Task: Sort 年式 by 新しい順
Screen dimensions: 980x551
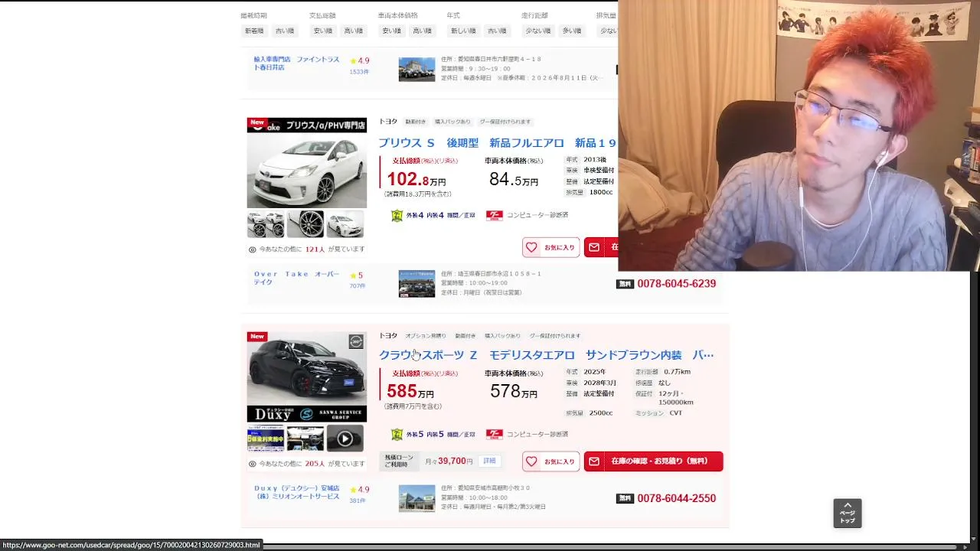Action: click(x=463, y=31)
